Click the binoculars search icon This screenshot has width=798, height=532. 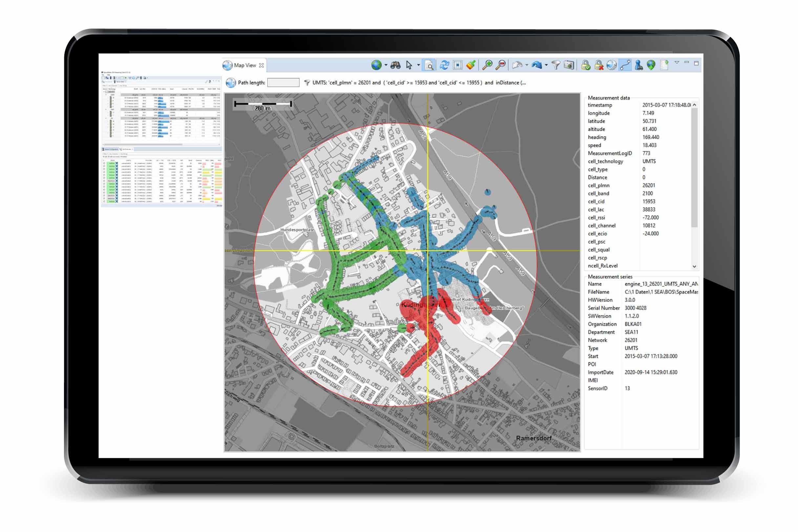point(395,65)
